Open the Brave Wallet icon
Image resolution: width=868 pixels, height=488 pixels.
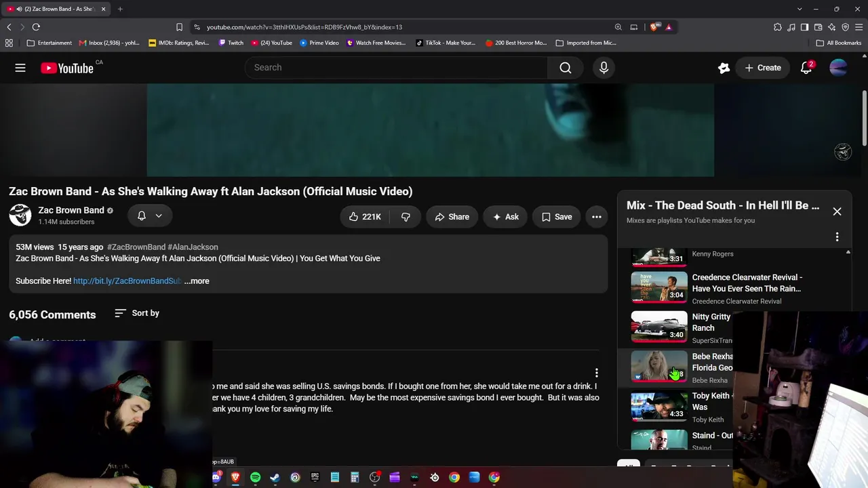point(818,27)
